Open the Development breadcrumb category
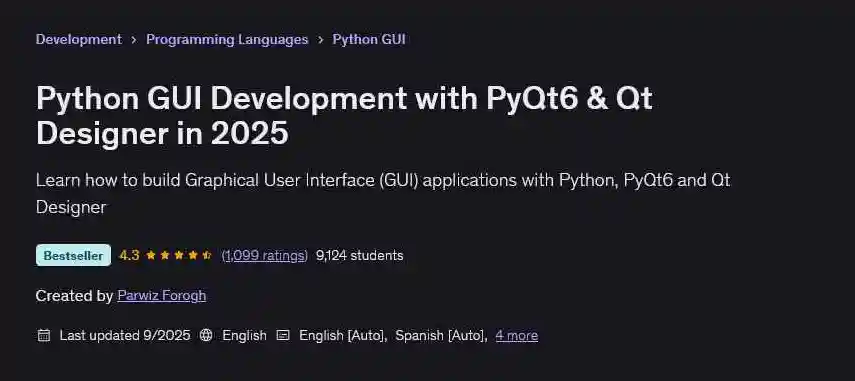 (79, 39)
